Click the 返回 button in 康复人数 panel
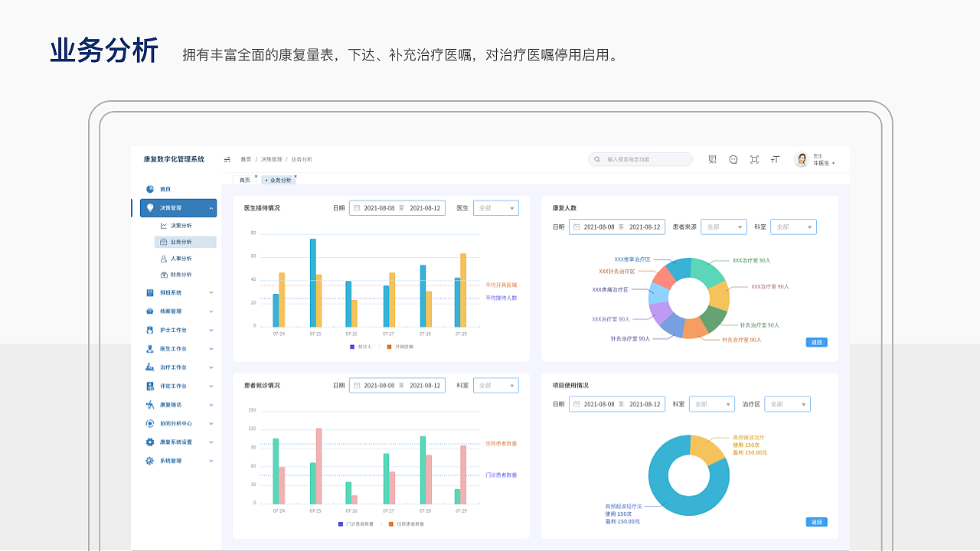Screen dimensions: 980x551 (816, 342)
